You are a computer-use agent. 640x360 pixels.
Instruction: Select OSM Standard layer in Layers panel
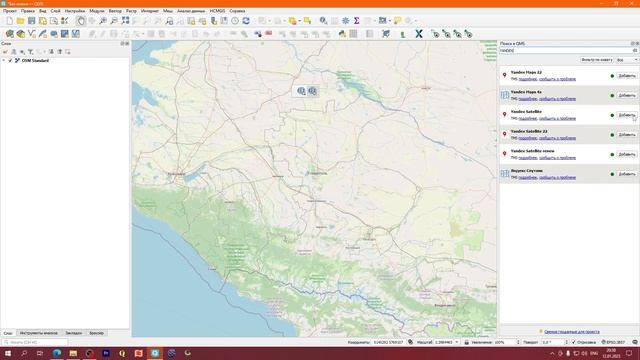35,60
